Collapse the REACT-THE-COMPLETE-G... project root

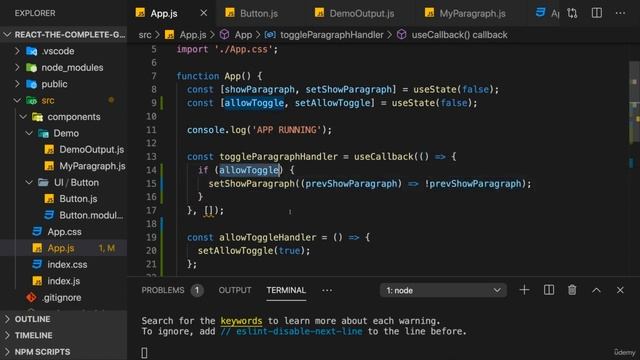point(64,35)
